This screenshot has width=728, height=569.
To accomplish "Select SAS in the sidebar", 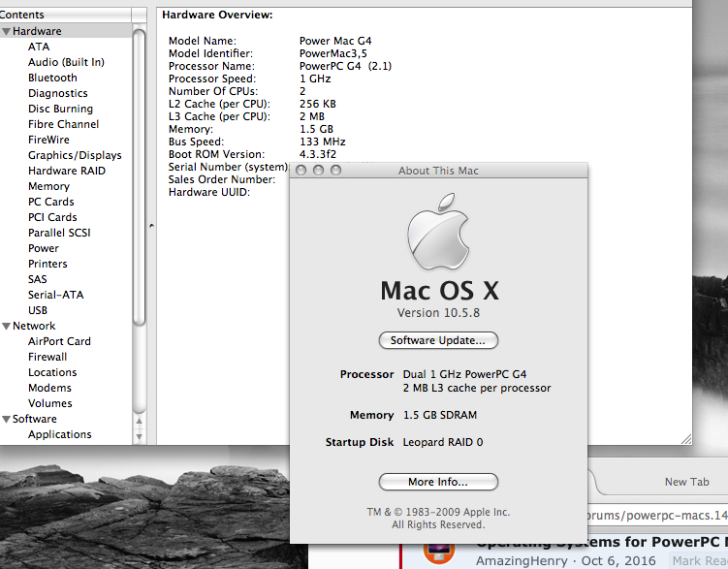I will click(37, 279).
